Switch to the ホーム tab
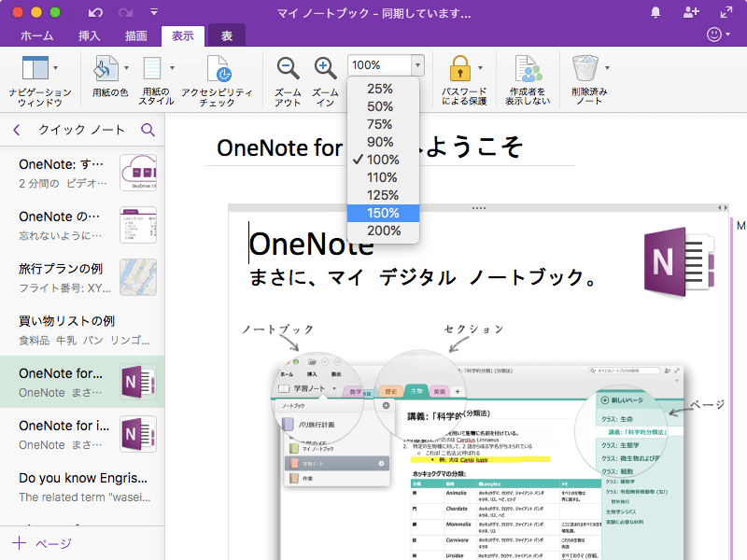 (x=37, y=35)
